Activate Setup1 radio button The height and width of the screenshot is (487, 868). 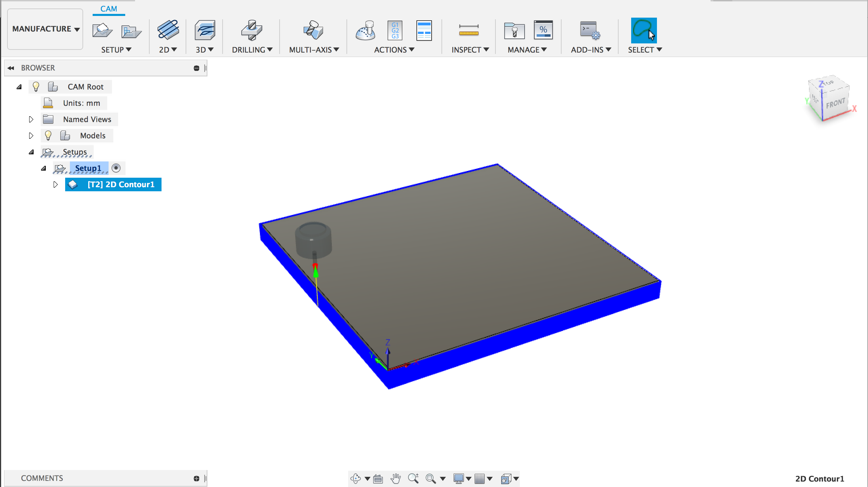pos(116,168)
